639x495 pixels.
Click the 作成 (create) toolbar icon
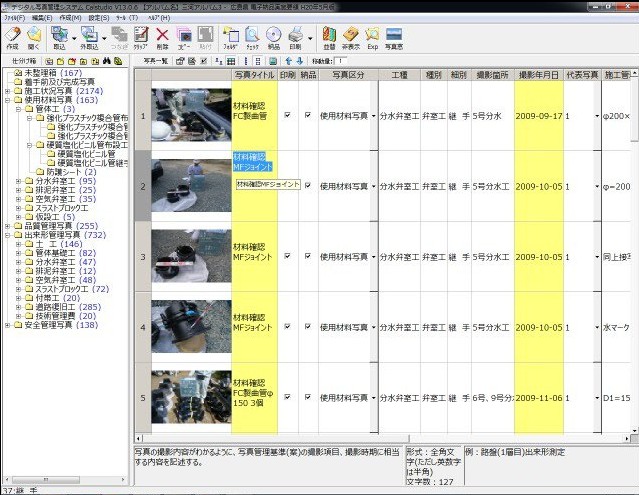[x=13, y=38]
